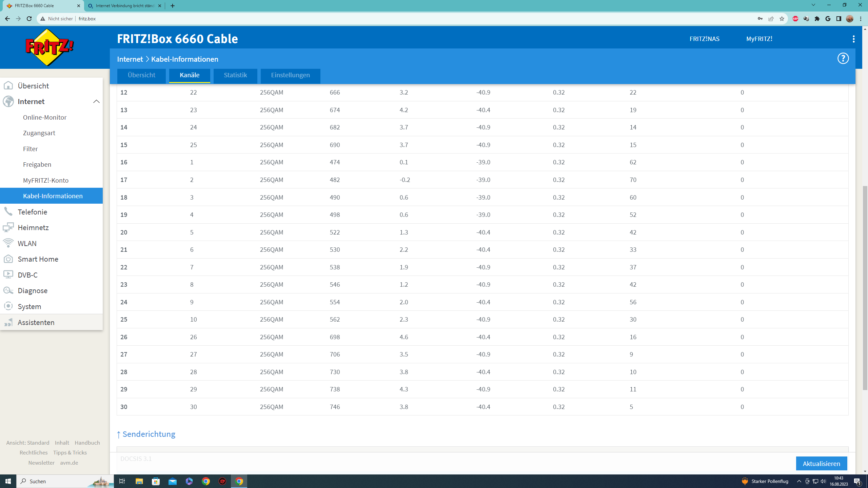Screen dimensions: 868x488
Task: Click the Internet globe icon
Action: click(8, 101)
